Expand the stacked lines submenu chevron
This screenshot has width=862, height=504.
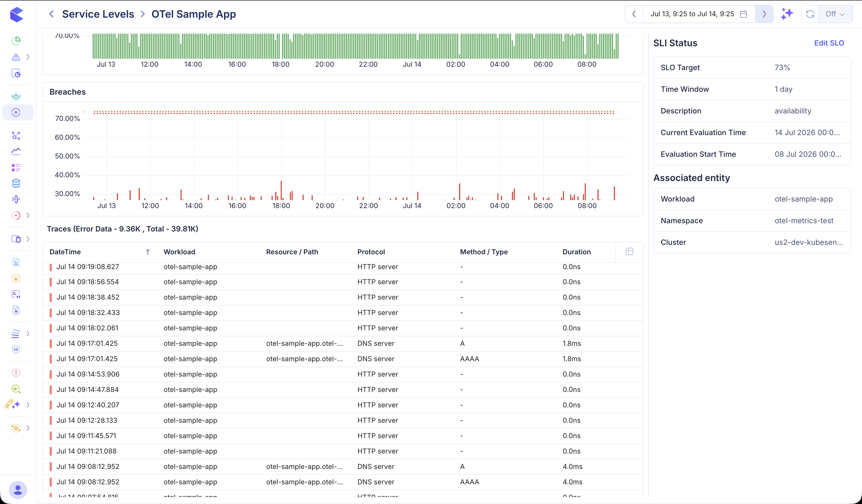click(28, 333)
